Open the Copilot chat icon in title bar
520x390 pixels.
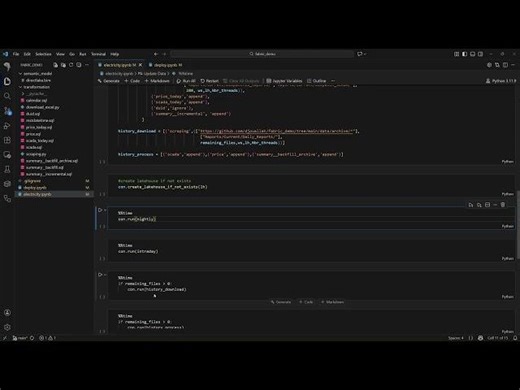pyautogui.click(x=360, y=54)
